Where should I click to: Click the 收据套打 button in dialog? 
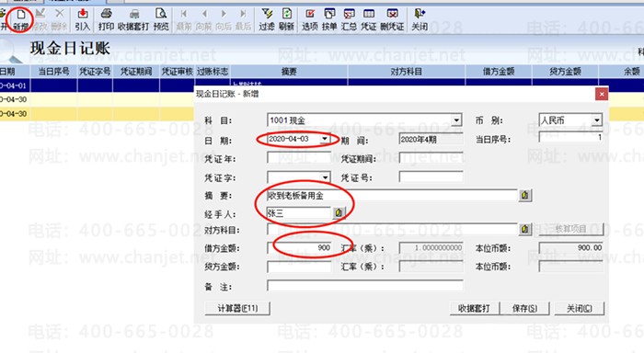(474, 308)
